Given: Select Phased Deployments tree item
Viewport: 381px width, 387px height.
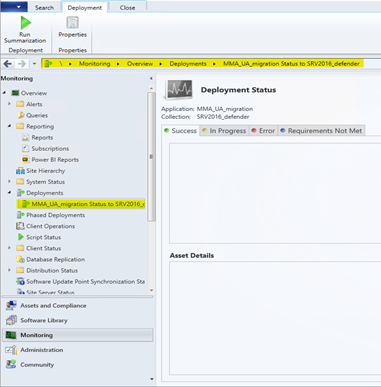Looking at the screenshot, I should click(55, 215).
